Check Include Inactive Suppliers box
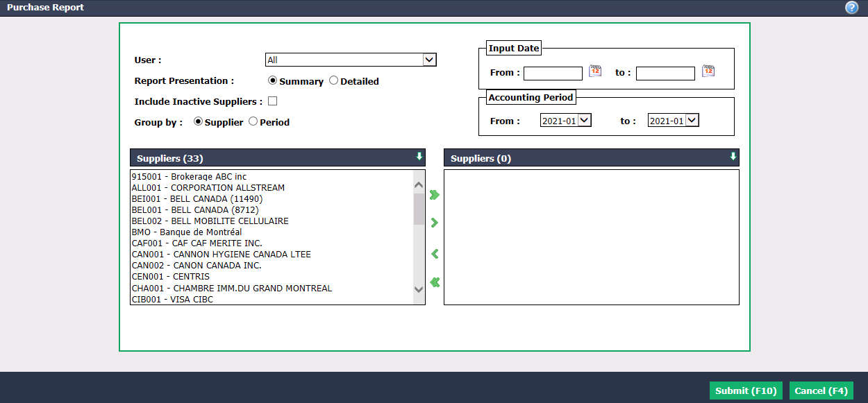868x403 pixels. pyautogui.click(x=272, y=101)
